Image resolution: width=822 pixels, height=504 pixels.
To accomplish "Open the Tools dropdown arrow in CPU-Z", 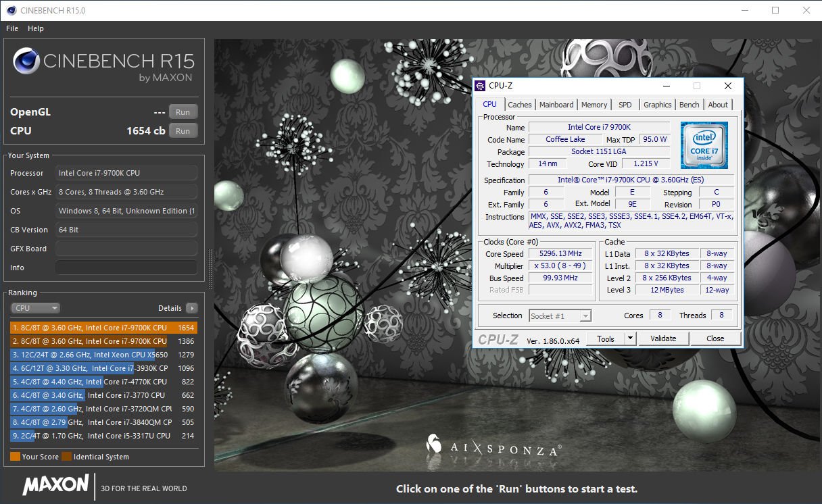I will [x=631, y=338].
